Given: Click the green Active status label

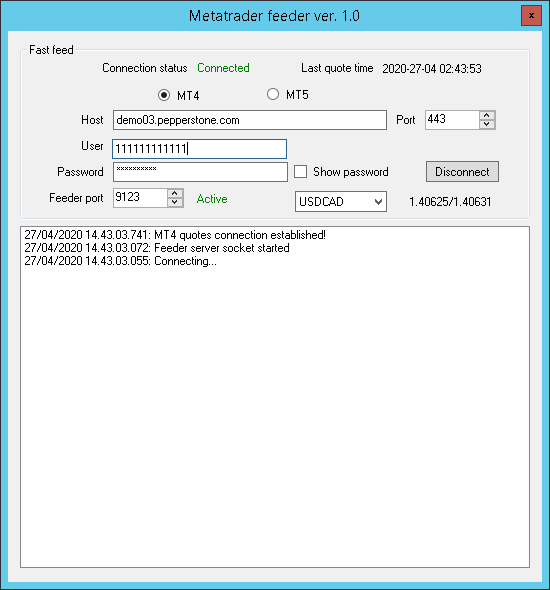Looking at the screenshot, I should [x=212, y=199].
